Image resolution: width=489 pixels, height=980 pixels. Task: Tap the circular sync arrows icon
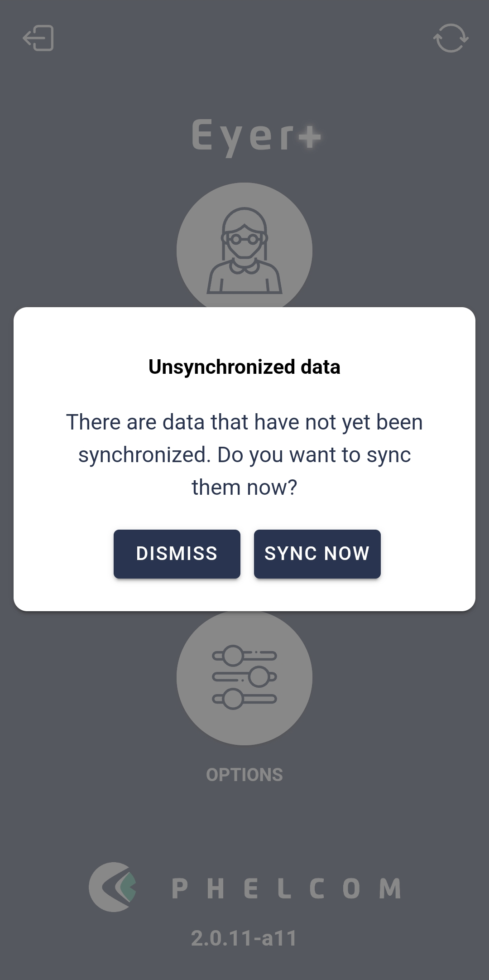pyautogui.click(x=451, y=38)
